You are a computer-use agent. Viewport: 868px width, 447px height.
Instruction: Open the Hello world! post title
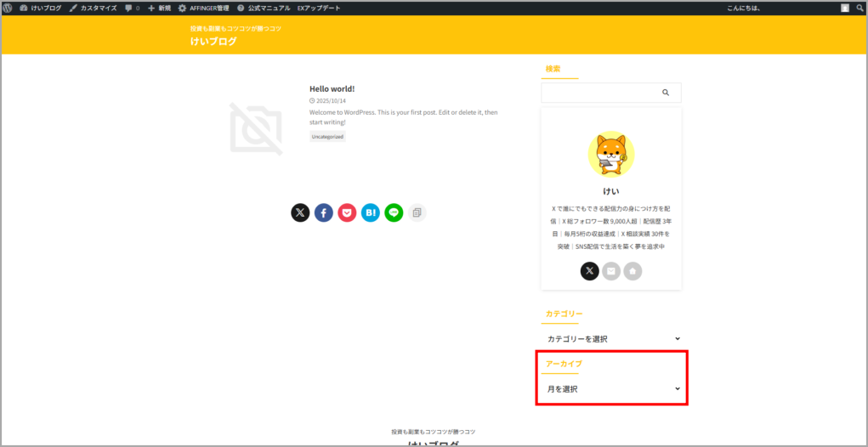[332, 88]
